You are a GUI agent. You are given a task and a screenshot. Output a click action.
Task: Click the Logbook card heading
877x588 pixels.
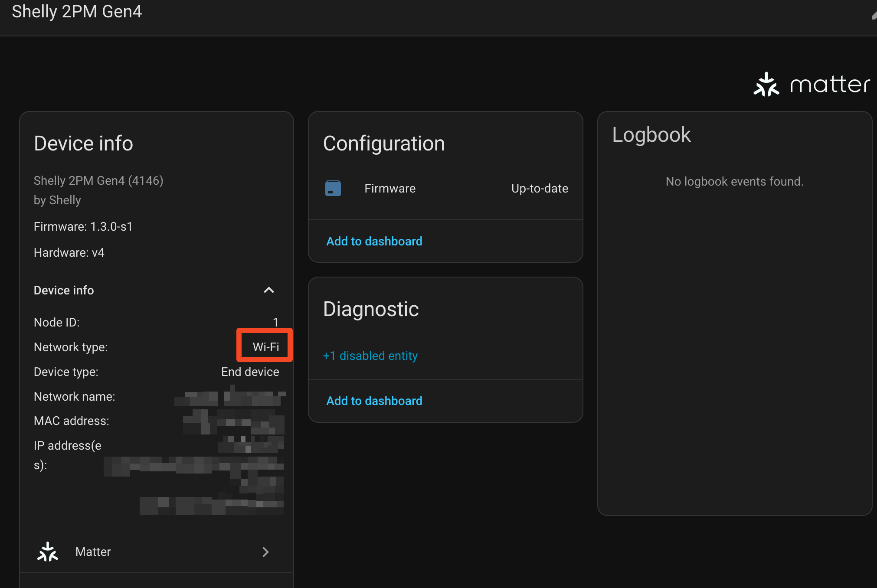(x=651, y=134)
